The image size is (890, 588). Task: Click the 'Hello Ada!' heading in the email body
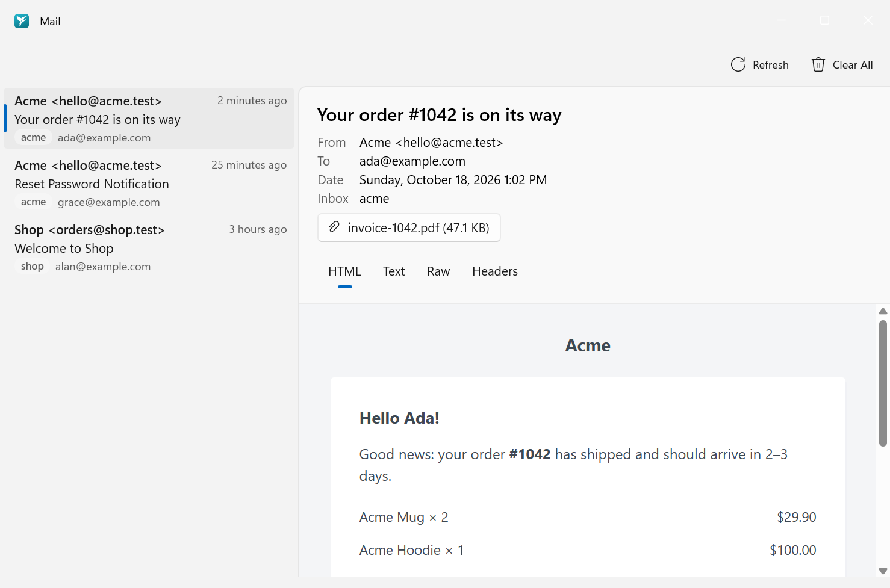(x=399, y=418)
